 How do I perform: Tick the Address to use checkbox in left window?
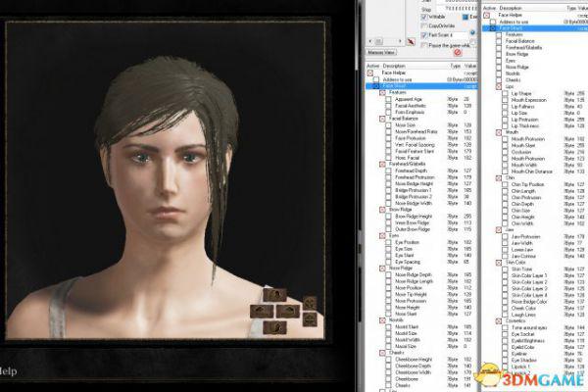coord(375,79)
